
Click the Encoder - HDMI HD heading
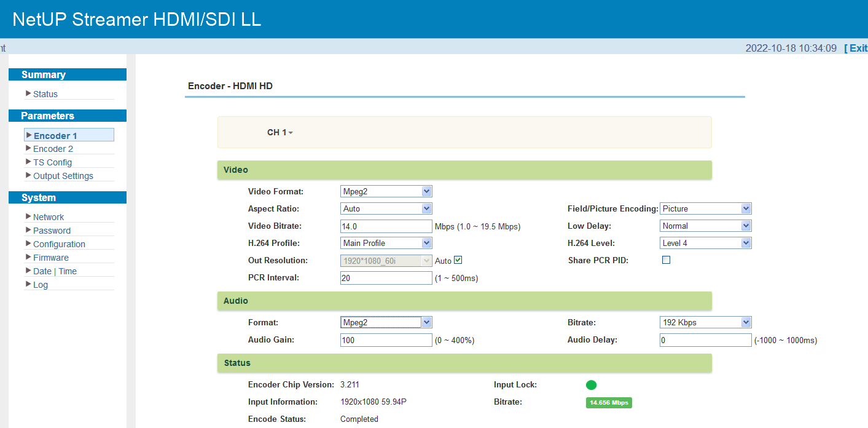[x=230, y=86]
